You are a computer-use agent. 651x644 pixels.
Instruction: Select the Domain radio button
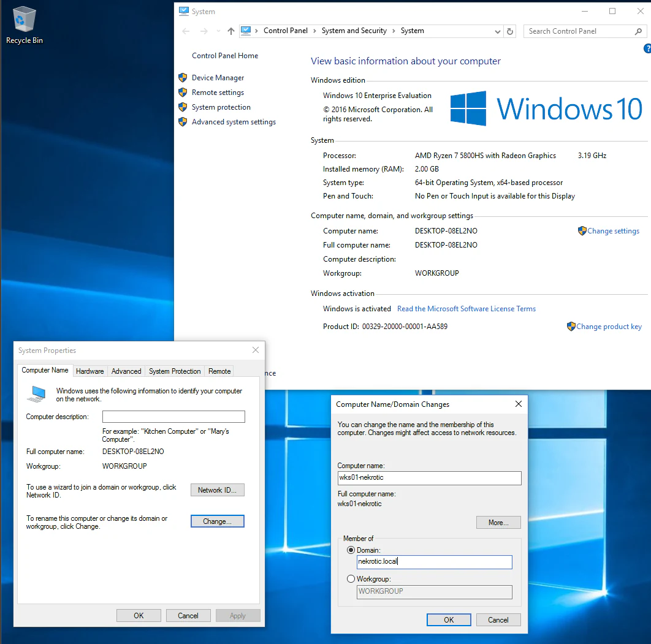click(x=351, y=550)
